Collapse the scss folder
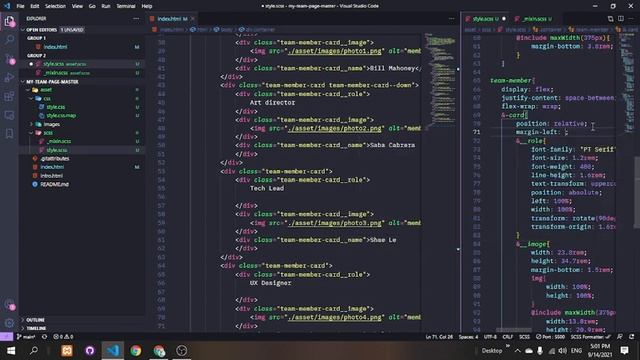Image resolution: width=640 pixels, height=360 pixels. click(31, 133)
